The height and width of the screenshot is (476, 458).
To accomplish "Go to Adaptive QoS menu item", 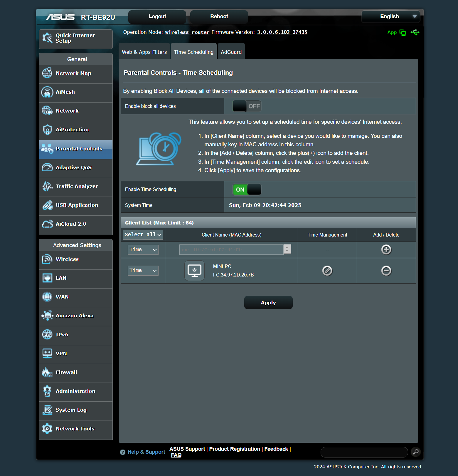I will (x=76, y=168).
